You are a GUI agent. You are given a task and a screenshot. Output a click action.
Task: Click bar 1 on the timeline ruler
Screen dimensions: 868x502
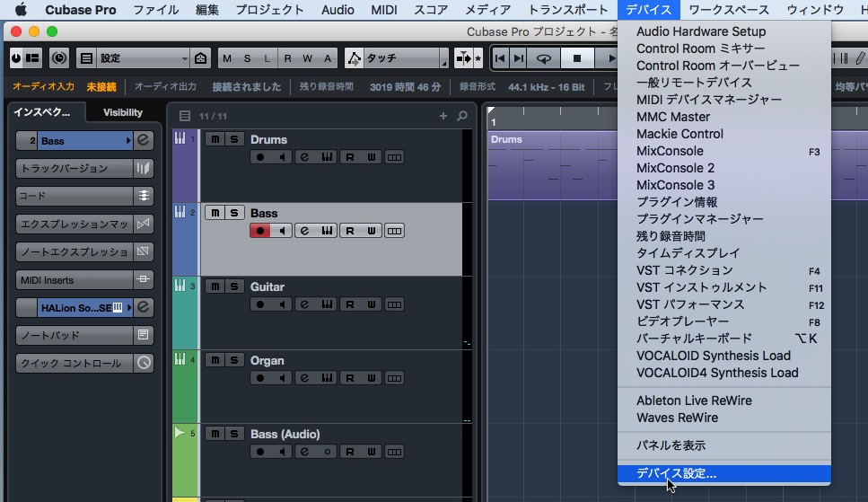click(493, 122)
